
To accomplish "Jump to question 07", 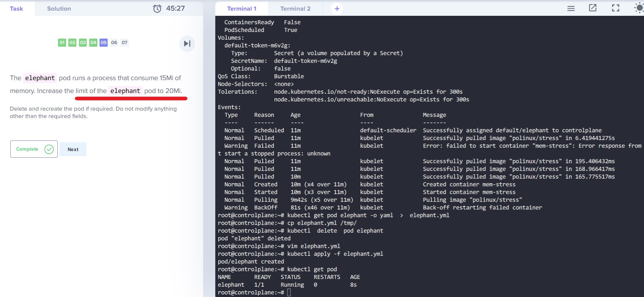I will tap(125, 43).
